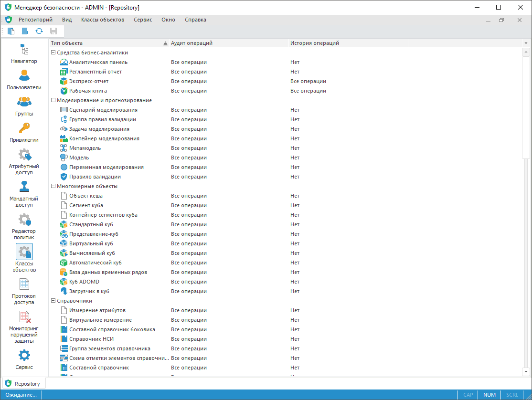Select Классы объектов sidebar icon

click(x=24, y=252)
